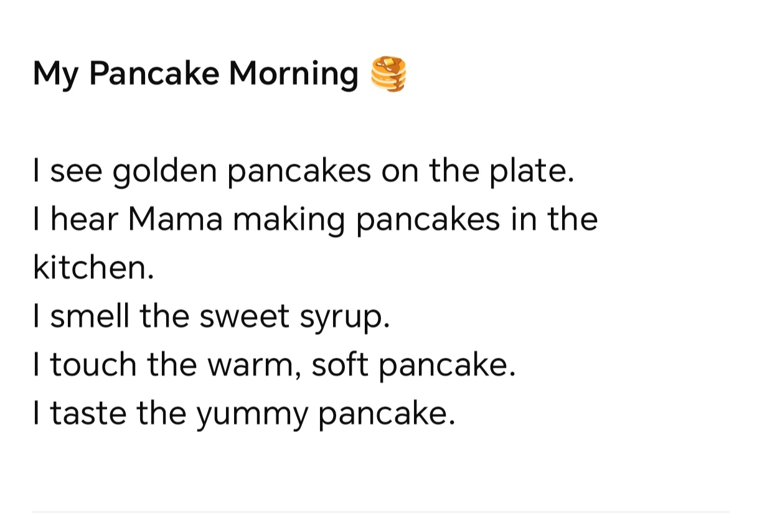Click on the word "hear"
The image size is (762, 532).
point(84,220)
